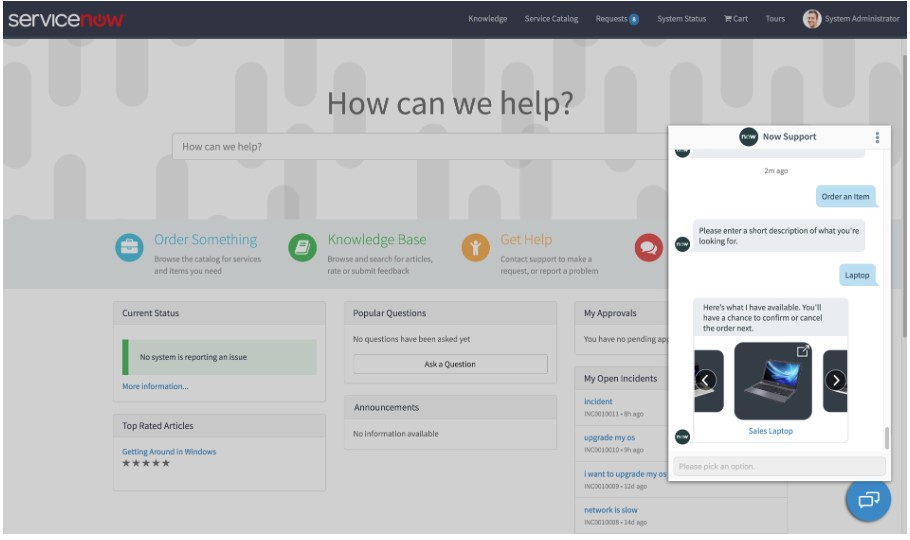Toggle the blue chat launcher button
Screen dimensions: 910x540
(x=868, y=499)
